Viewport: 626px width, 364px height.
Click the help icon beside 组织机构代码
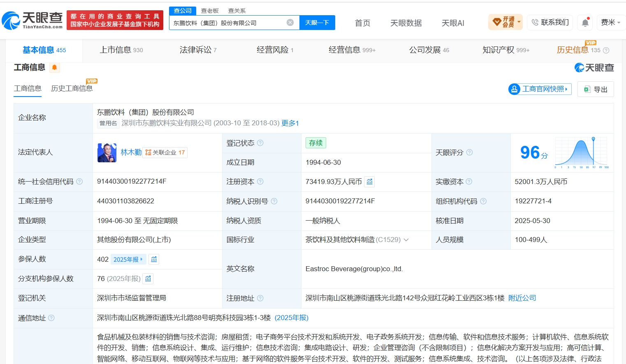(483, 201)
